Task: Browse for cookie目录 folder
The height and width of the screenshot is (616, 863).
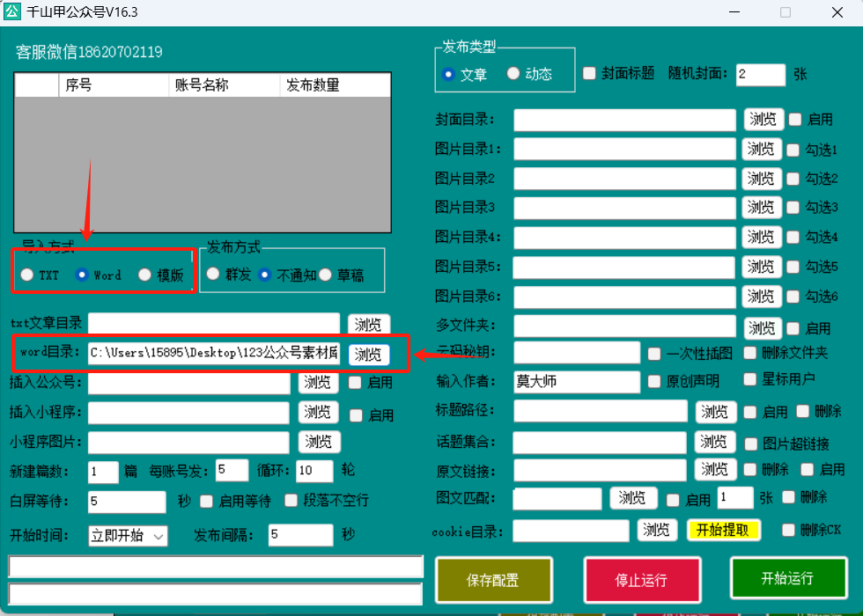Action: point(657,530)
